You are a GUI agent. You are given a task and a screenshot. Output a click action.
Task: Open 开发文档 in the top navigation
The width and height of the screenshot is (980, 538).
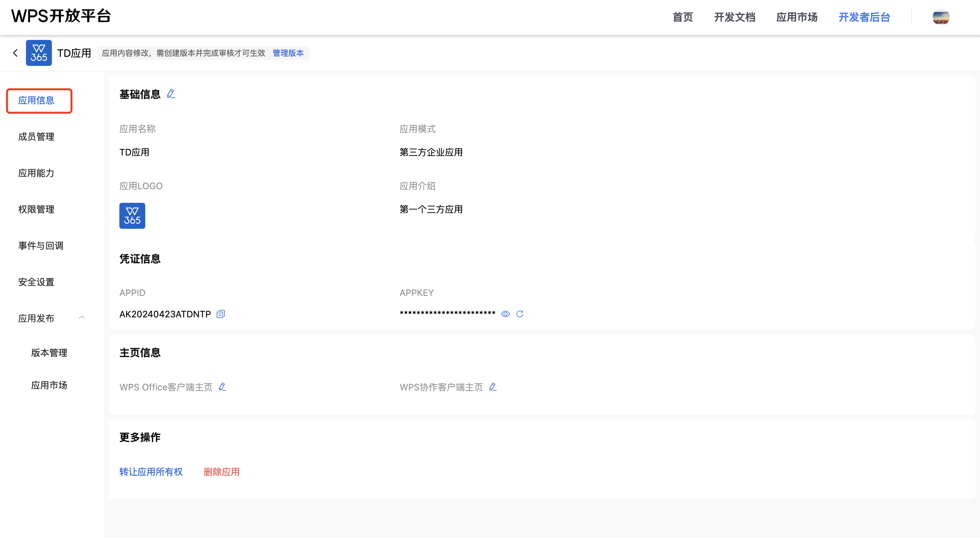734,17
